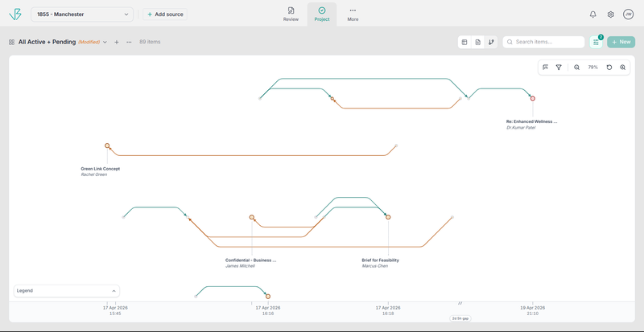Screen dimensions: 644x332
Task: Expand the All Active + Pending view dropdown
Action: (x=105, y=42)
